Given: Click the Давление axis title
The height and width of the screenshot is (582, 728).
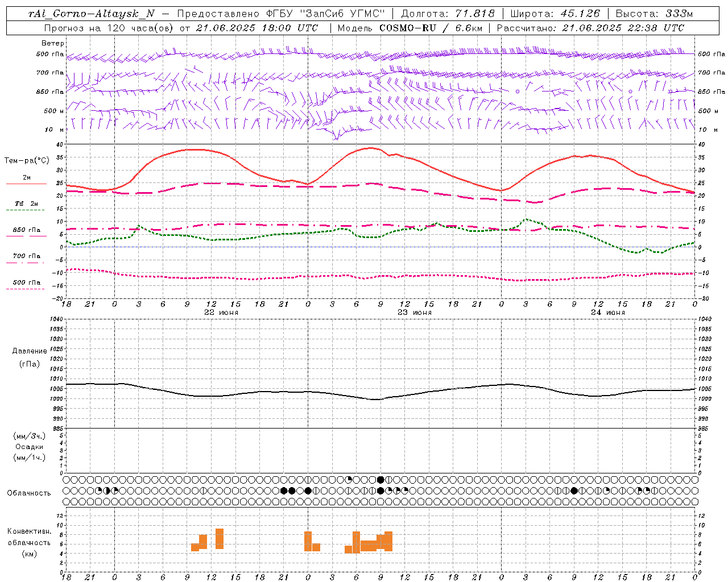Looking at the screenshot, I should pyautogui.click(x=30, y=351).
